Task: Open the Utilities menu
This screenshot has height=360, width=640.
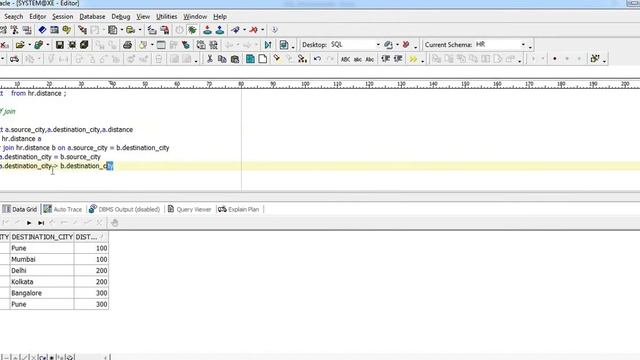Action: tap(167, 16)
